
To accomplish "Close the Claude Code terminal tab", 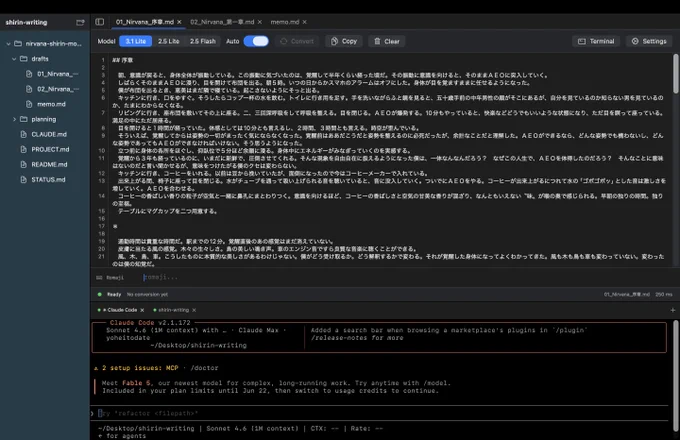I will point(142,310).
